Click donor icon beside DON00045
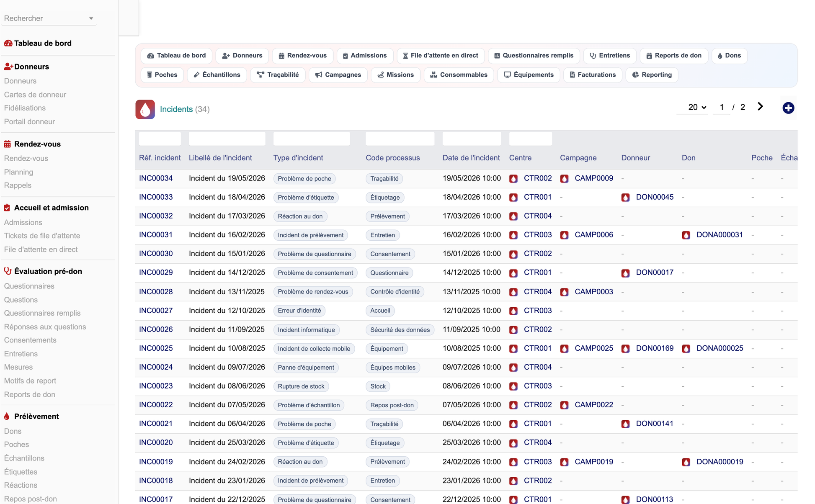This screenshot has width=815, height=504. coord(625,198)
